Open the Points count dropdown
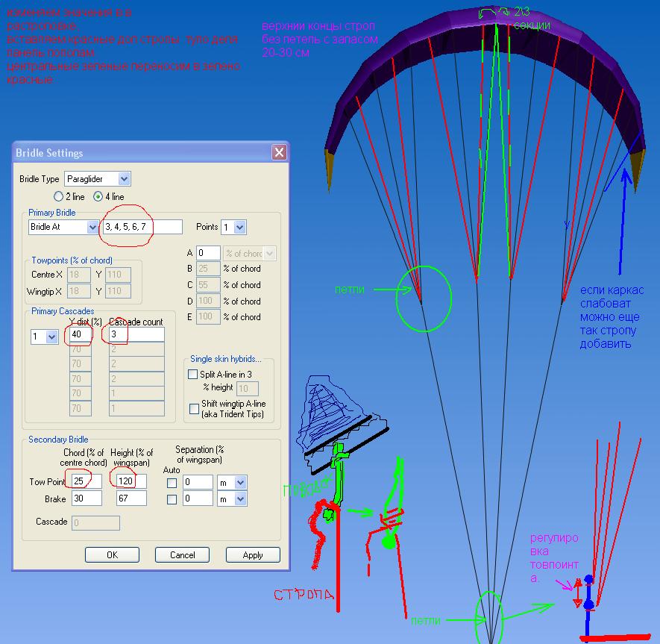Screen dimensions: 660x644 [239, 227]
